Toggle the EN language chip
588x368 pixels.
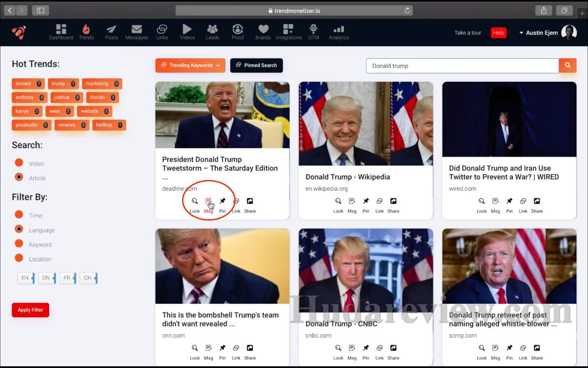(25, 278)
